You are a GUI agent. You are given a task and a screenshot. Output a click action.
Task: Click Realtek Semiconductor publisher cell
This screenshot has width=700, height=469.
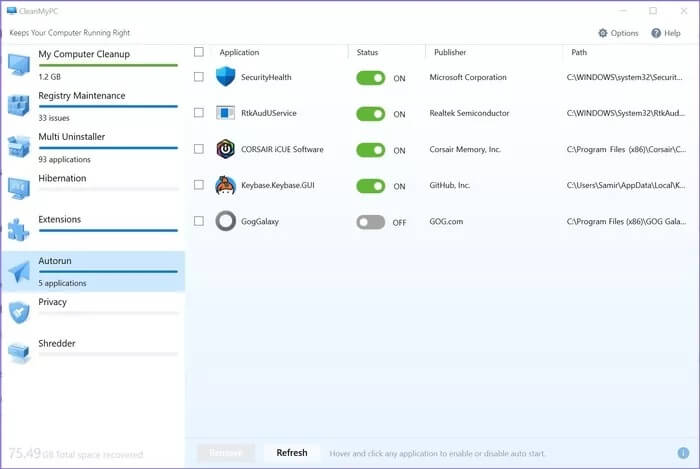[x=469, y=113]
